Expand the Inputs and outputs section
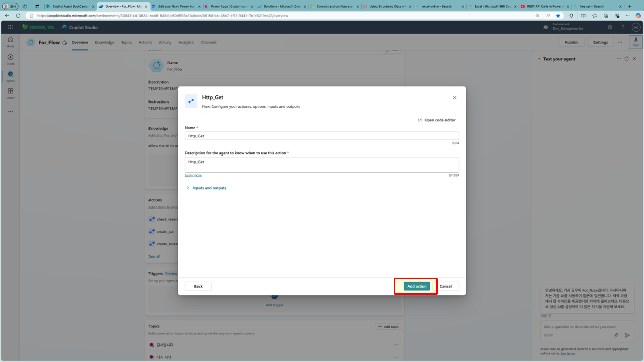This screenshot has height=362, width=644. [x=206, y=188]
